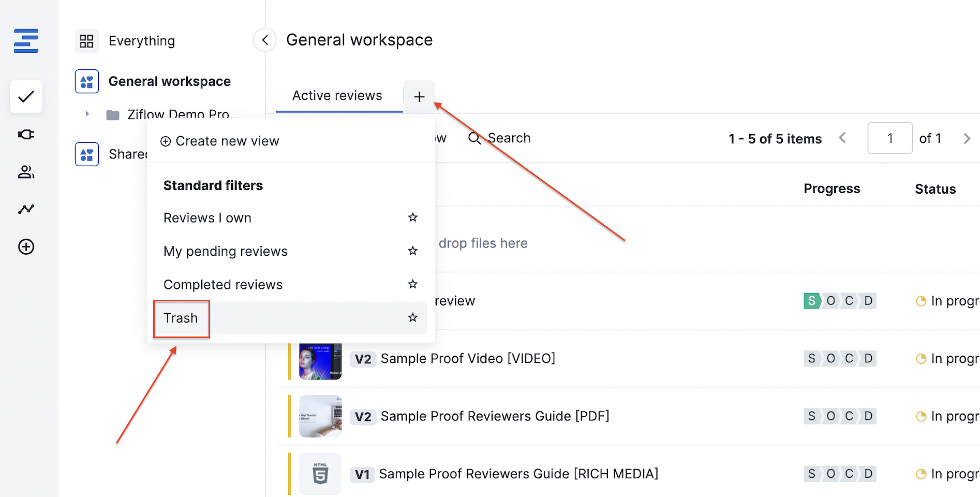
Task: Open the integrations plug sidebar icon
Action: (26, 135)
